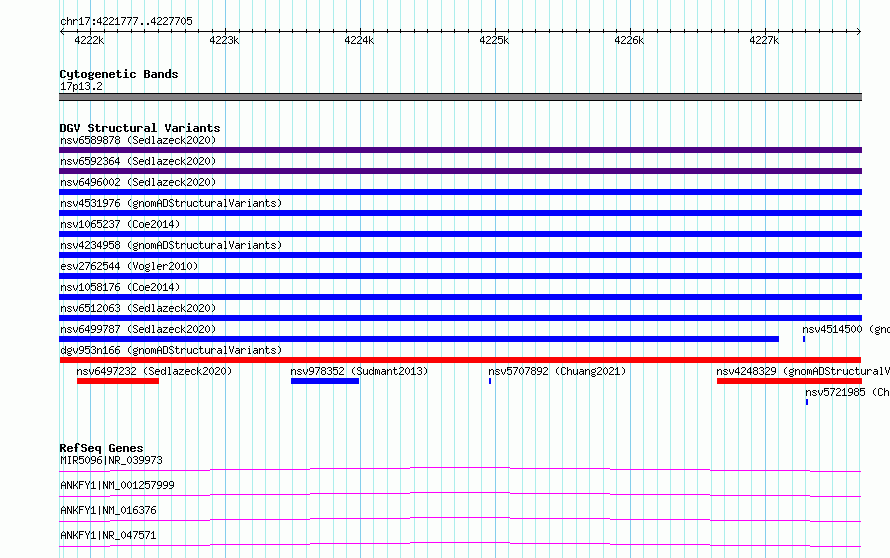Select the nsv6499787 shorter blue bar
890x558 pixels.
tap(419, 339)
